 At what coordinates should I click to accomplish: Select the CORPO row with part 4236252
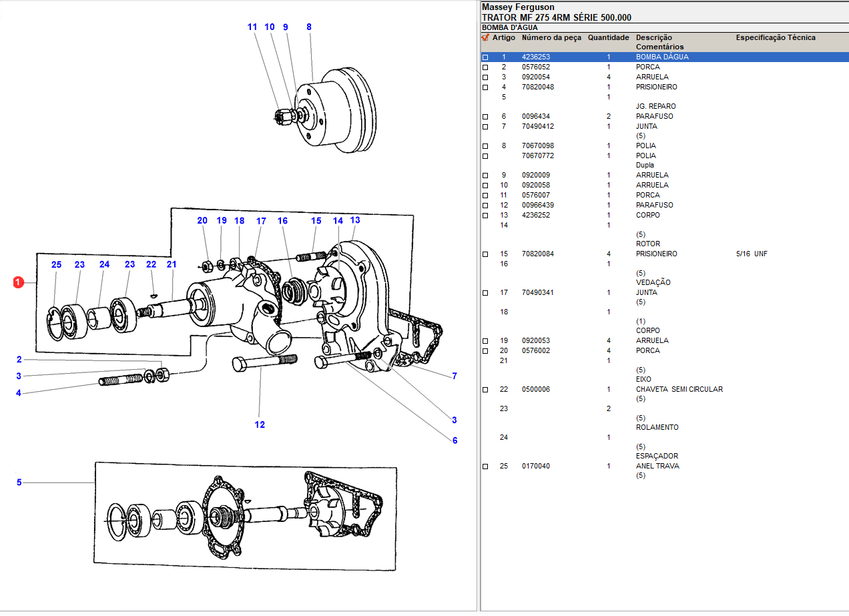click(647, 216)
